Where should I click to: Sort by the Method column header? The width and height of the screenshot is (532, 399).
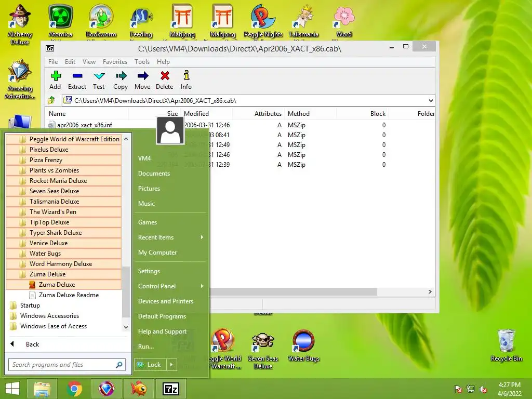(311, 114)
